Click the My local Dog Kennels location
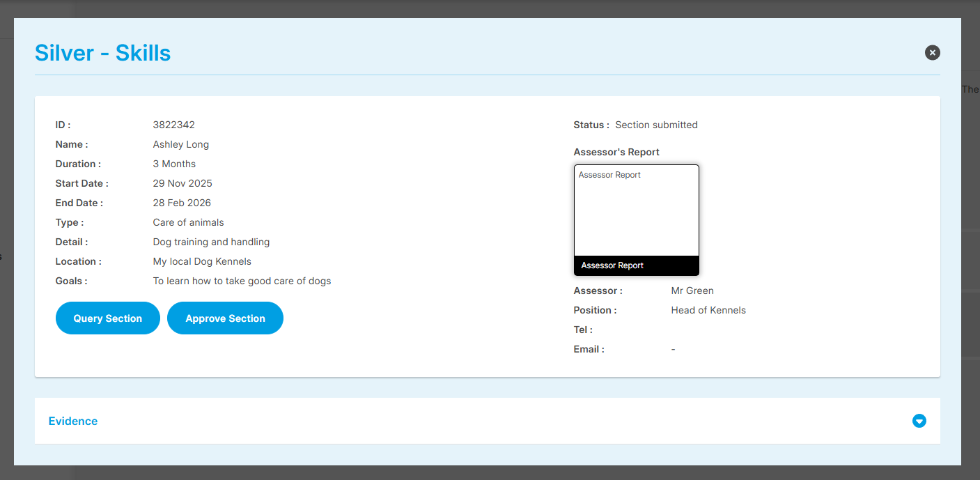Image resolution: width=980 pixels, height=480 pixels. 202,262
